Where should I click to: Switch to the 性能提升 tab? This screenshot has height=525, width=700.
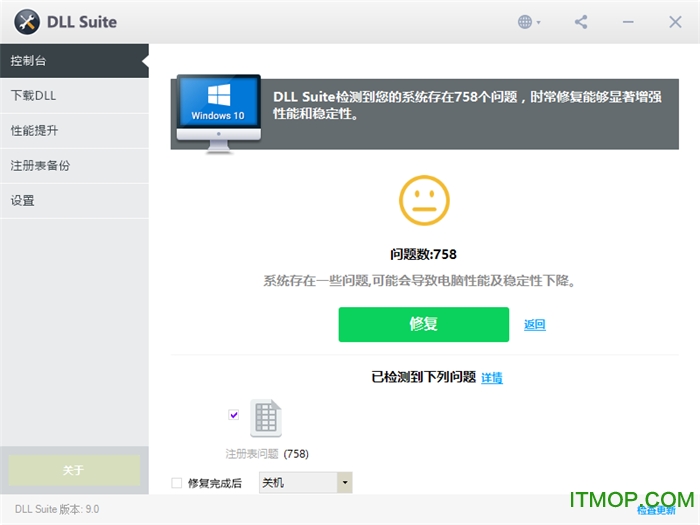(74, 130)
